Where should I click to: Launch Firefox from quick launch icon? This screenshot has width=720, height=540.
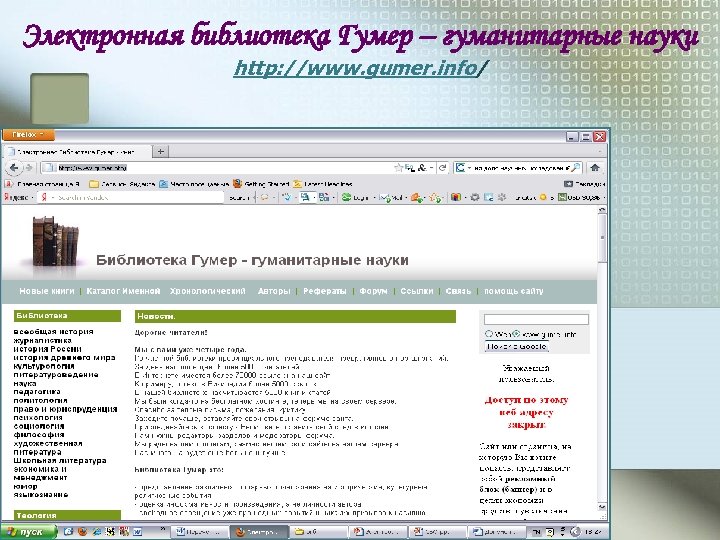[x=82, y=532]
